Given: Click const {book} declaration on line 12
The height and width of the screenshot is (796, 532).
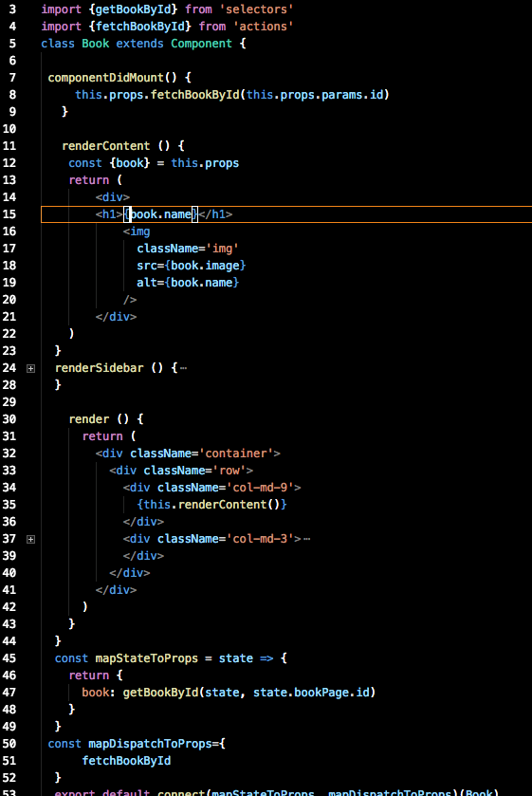Looking at the screenshot, I should (109, 163).
